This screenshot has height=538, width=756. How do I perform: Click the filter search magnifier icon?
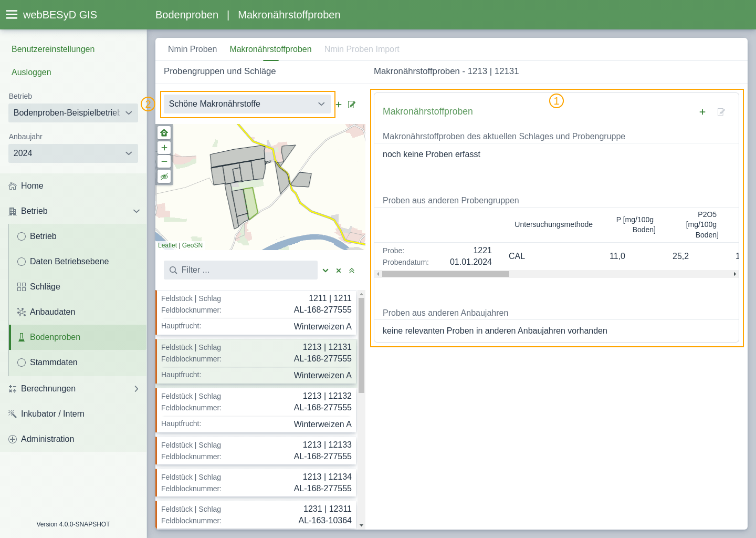tap(173, 270)
